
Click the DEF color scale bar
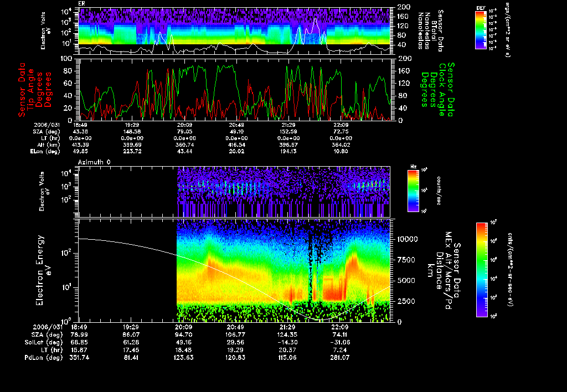coord(481,30)
